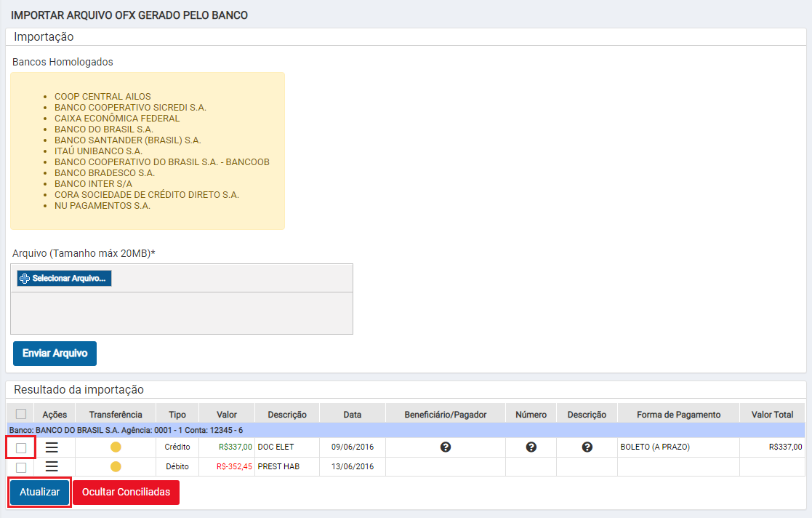Click CORA SOCIEDADE DE CRÉDITO DIRETO S.A. entry

point(147,194)
